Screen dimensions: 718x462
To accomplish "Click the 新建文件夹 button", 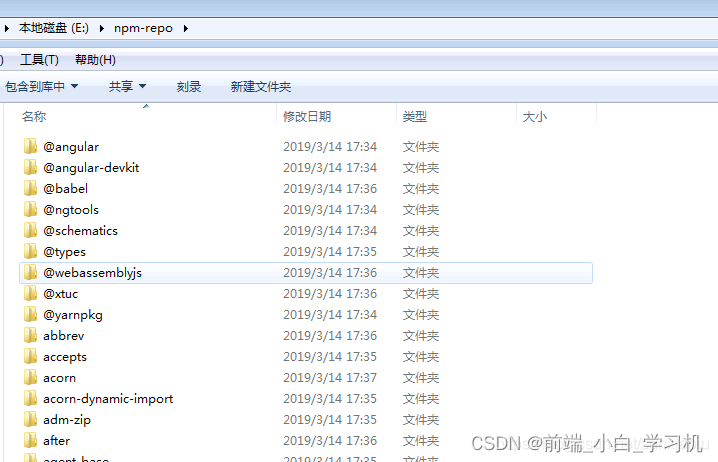I will click(x=261, y=87).
